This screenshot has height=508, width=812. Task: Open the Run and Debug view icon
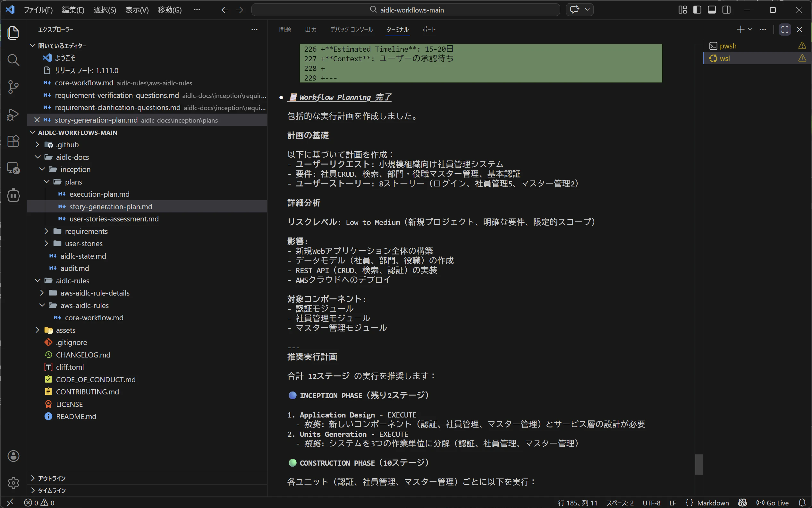pos(13,114)
